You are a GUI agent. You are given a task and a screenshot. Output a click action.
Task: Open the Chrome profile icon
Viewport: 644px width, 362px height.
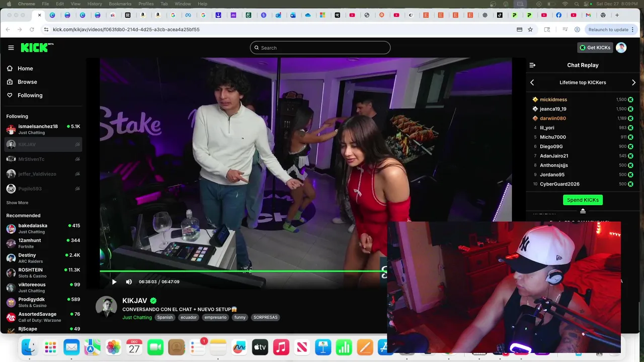577,30
